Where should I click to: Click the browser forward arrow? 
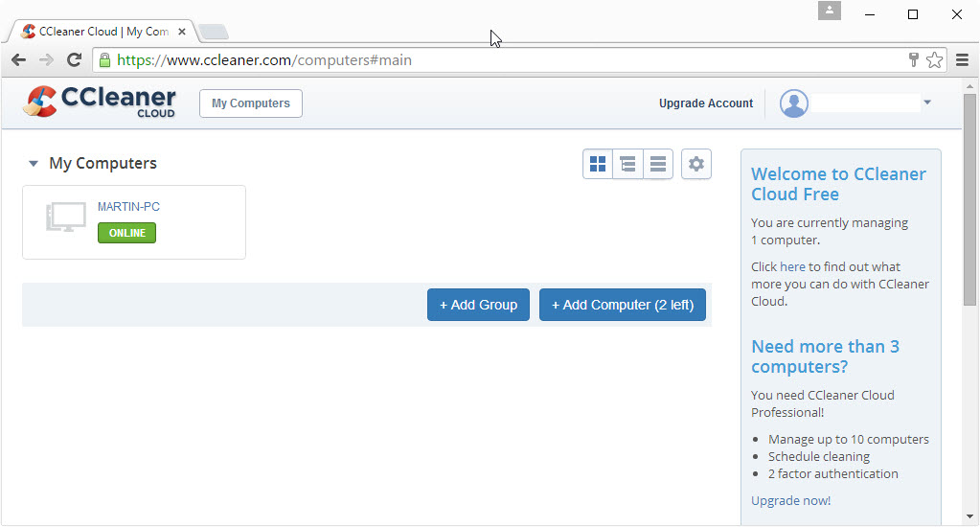[46, 60]
